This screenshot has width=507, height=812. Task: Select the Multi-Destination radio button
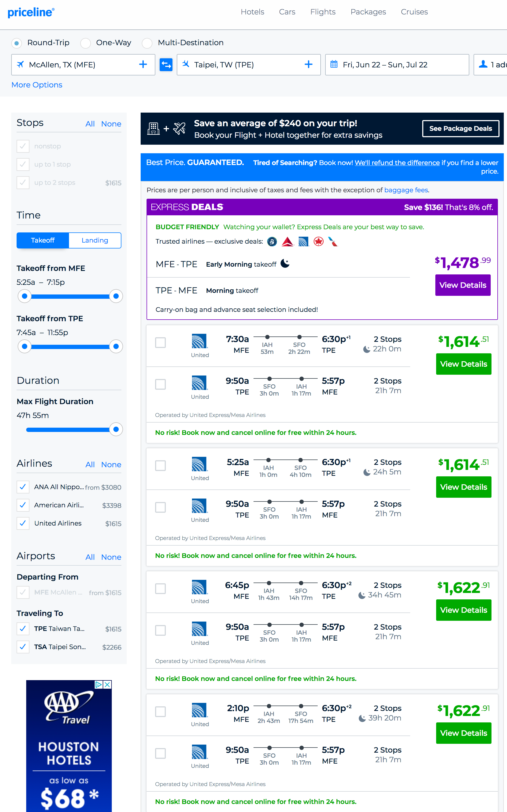coord(147,43)
